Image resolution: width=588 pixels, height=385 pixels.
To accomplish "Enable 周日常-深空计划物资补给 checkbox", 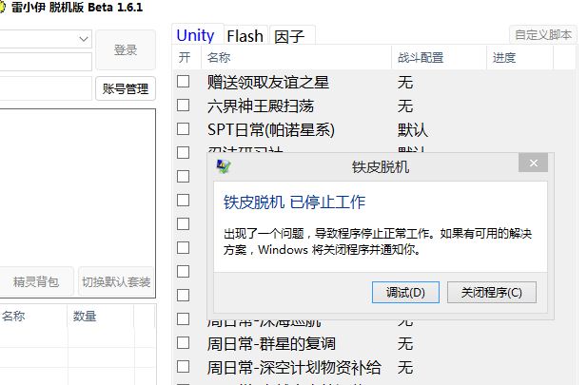I will coord(184,366).
